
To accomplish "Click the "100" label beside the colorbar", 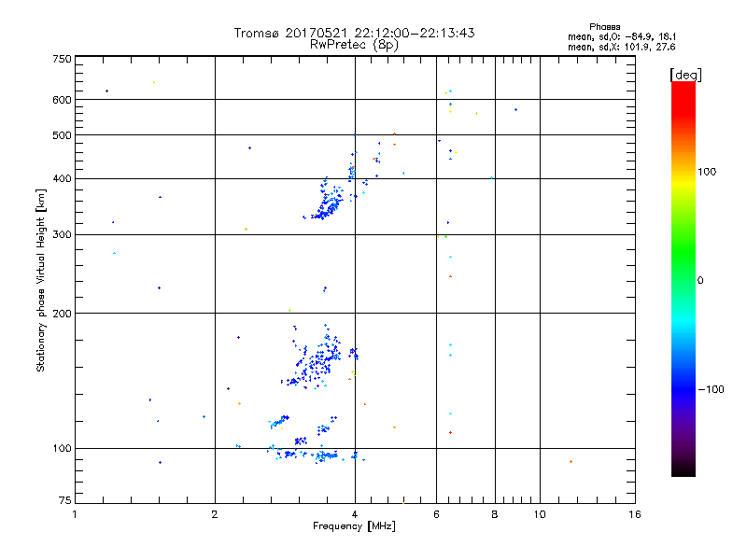I will (707, 172).
